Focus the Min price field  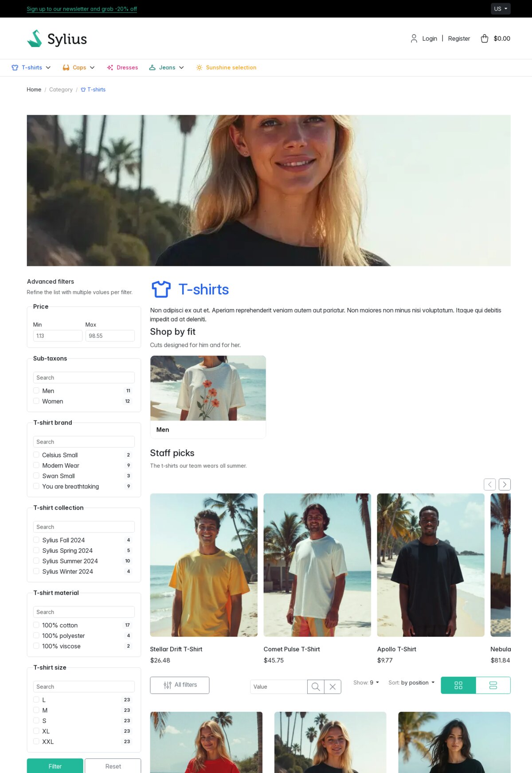pyautogui.click(x=58, y=336)
